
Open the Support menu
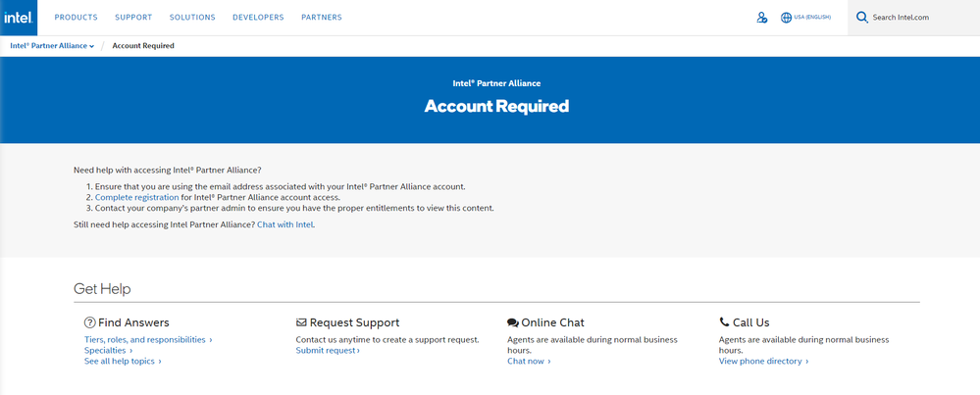[133, 18]
